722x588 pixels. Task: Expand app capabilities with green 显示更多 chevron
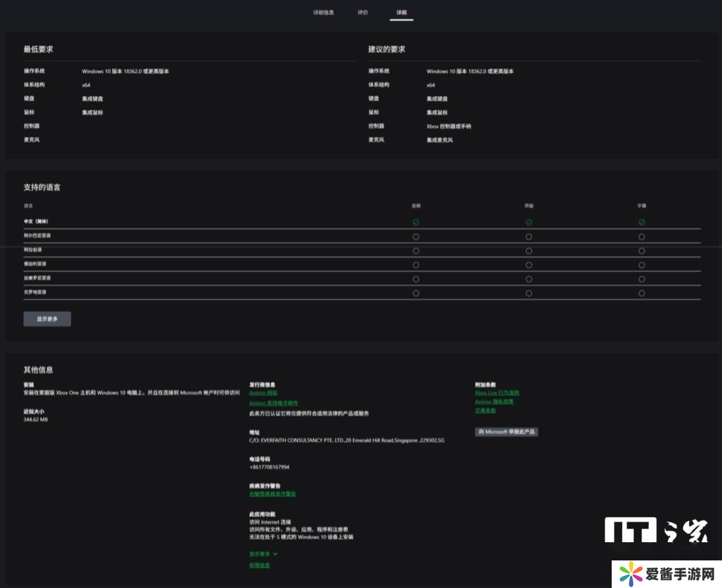coord(263,554)
